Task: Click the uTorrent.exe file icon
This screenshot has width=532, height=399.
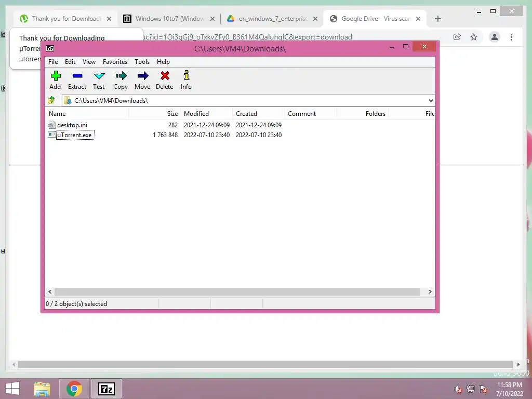Action: pyautogui.click(x=51, y=135)
